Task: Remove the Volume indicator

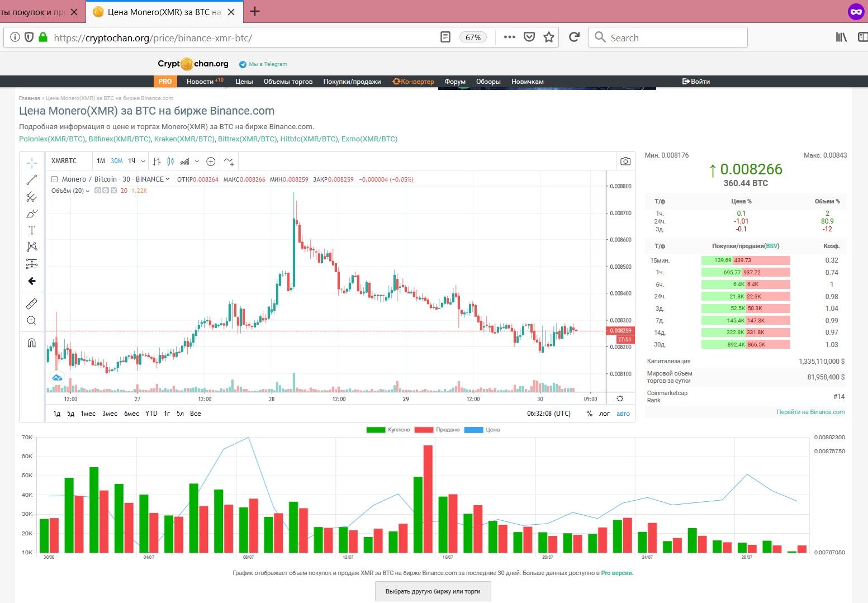Action: [114, 191]
